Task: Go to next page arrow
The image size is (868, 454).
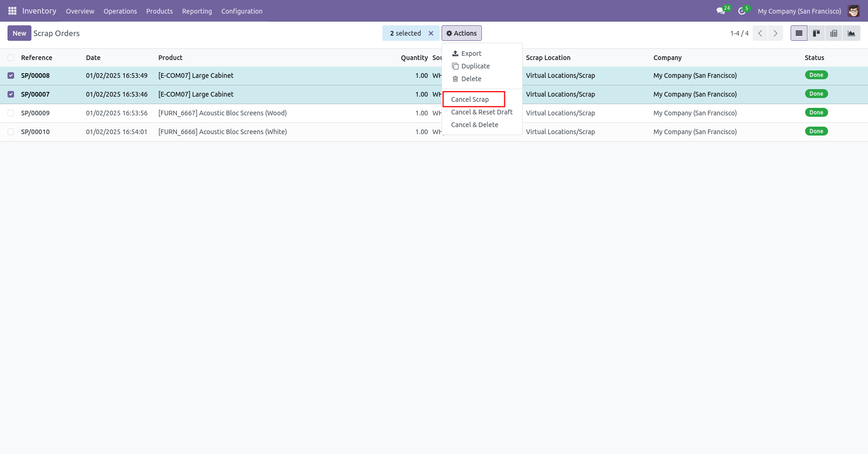Action: (775, 33)
